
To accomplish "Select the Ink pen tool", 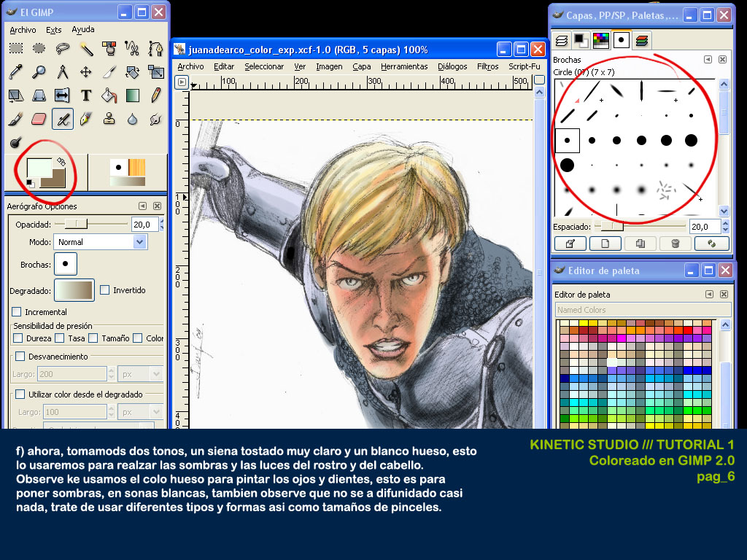I will tap(86, 119).
